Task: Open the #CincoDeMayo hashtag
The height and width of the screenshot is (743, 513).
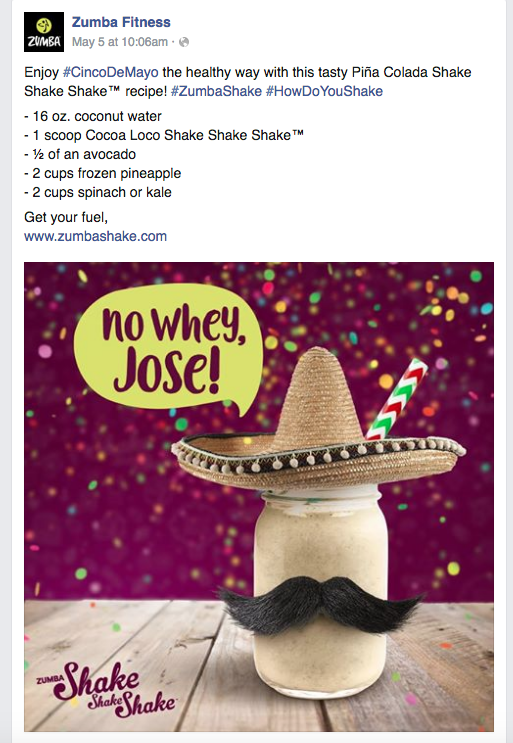Action: coord(110,72)
